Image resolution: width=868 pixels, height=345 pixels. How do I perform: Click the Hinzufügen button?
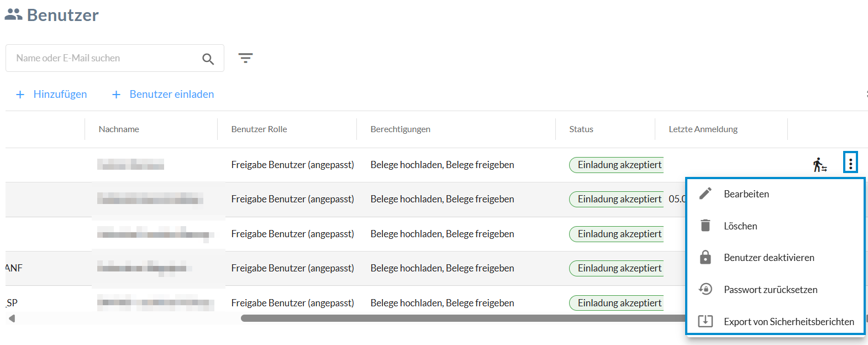[x=52, y=95]
